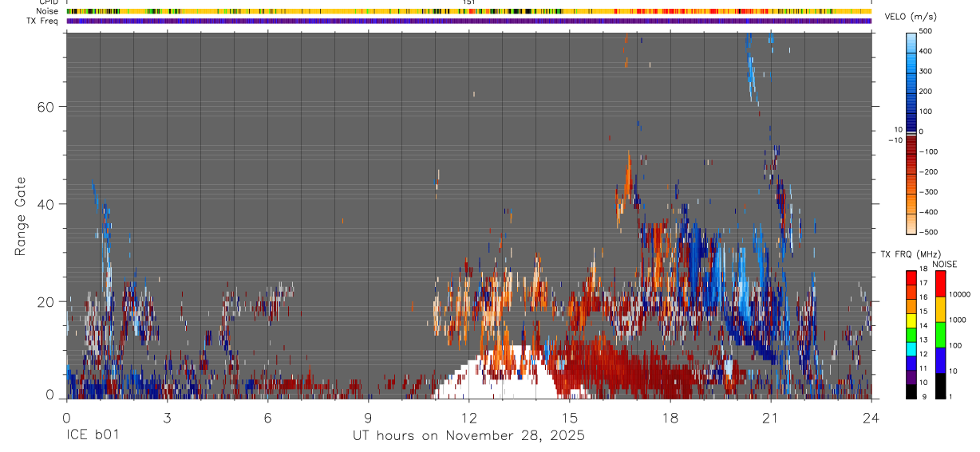Click the 12 MHz label on the TX FRQ scale

(x=923, y=354)
